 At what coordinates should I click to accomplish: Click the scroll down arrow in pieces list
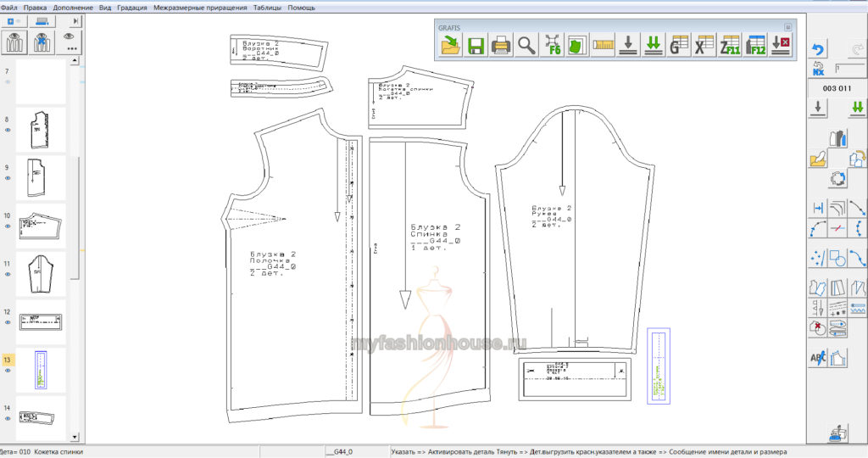pyautogui.click(x=74, y=437)
